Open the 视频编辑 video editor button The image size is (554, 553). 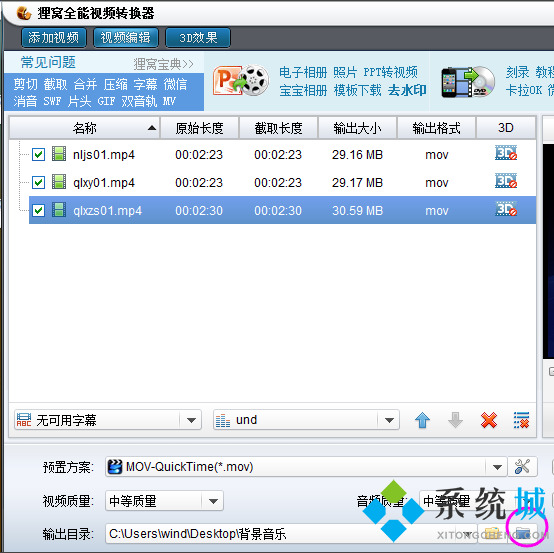pyautogui.click(x=126, y=38)
